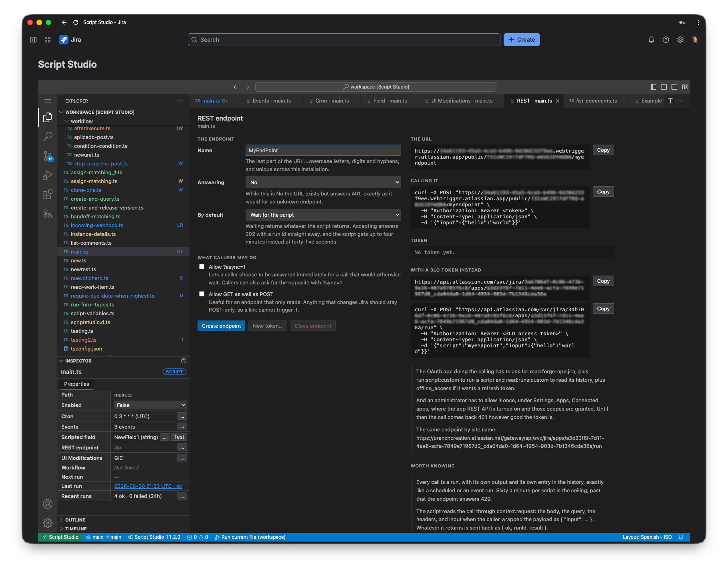Open the By default dropdown
Image resolution: width=728 pixels, height=572 pixels.
pyautogui.click(x=323, y=215)
